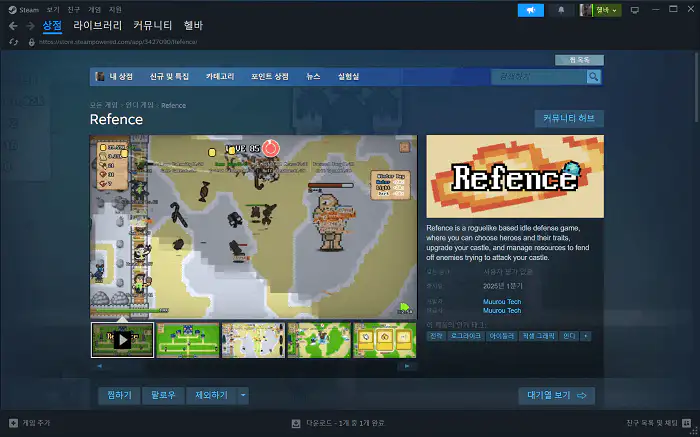Click the user avatar in store nav
Screen dimensions: 700x437
point(100,76)
